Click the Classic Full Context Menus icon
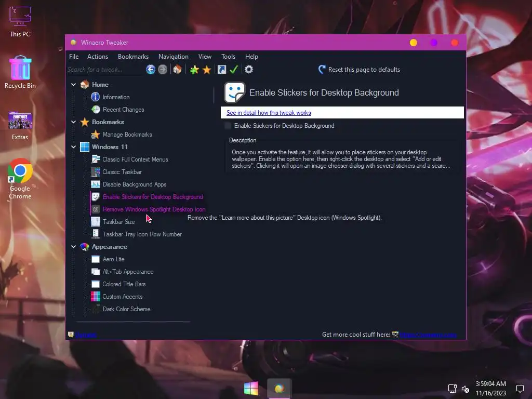Image resolution: width=532 pixels, height=399 pixels. pyautogui.click(x=96, y=159)
